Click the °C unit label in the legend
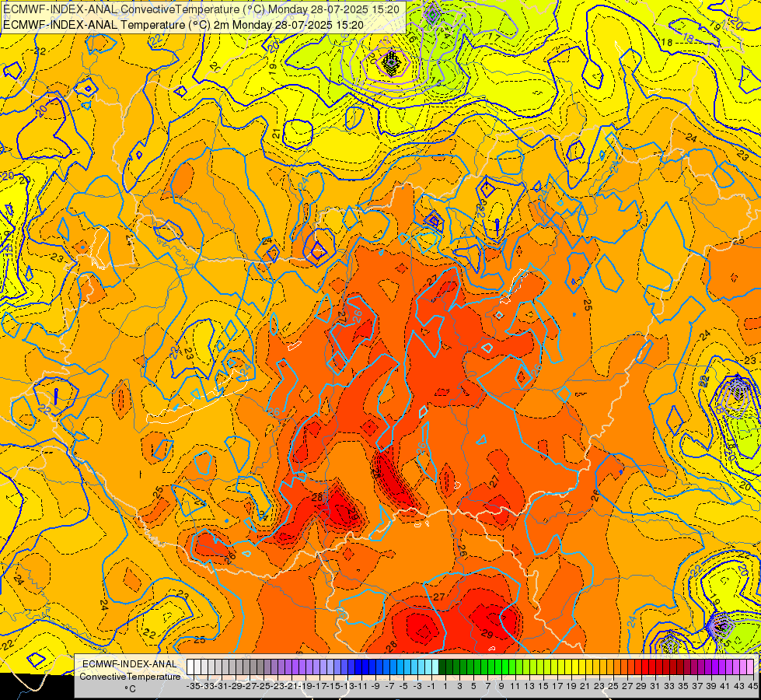761x700 pixels. click(x=130, y=689)
